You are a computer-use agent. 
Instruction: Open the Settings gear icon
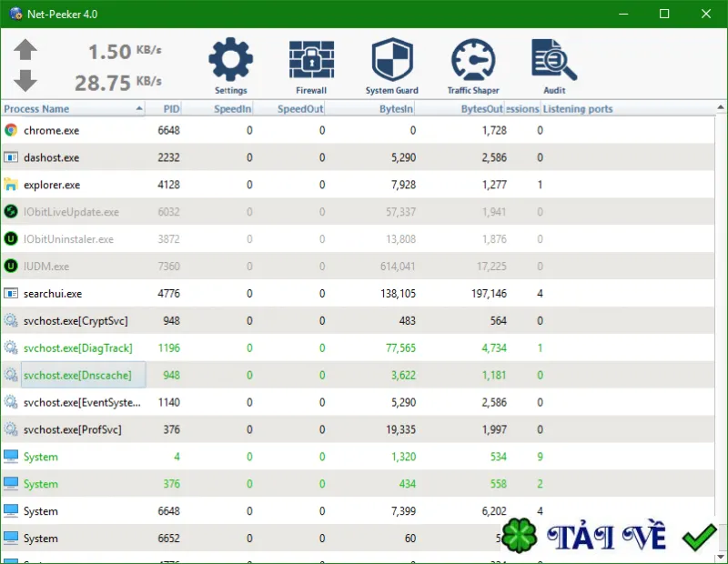pos(231,59)
